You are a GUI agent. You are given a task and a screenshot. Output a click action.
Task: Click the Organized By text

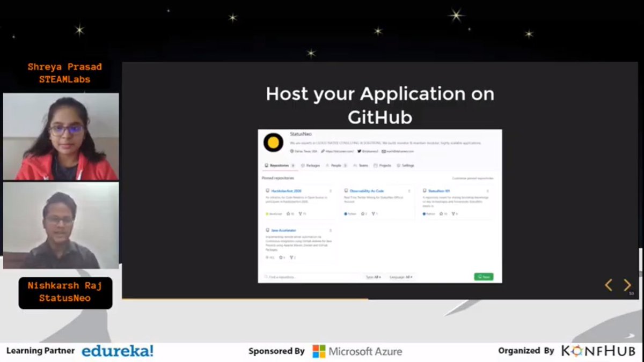pos(526,351)
